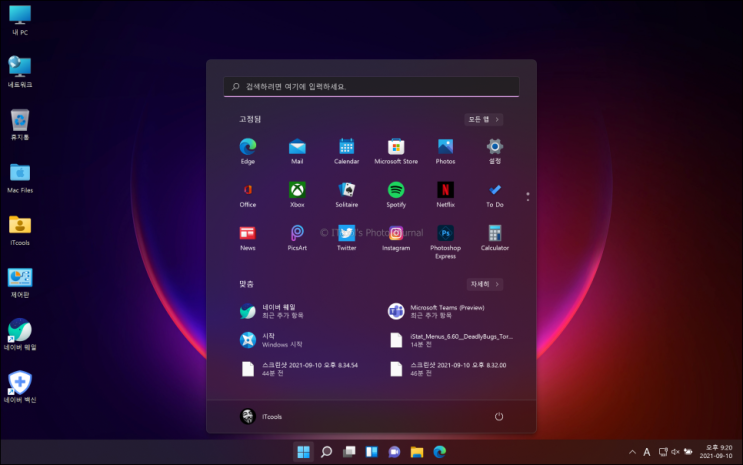The height and width of the screenshot is (465, 743).
Task: Click the volume icon in system tray
Action: click(675, 452)
